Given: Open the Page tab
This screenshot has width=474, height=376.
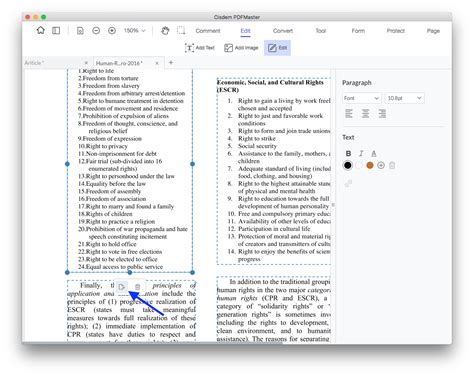Looking at the screenshot, I should 433,31.
